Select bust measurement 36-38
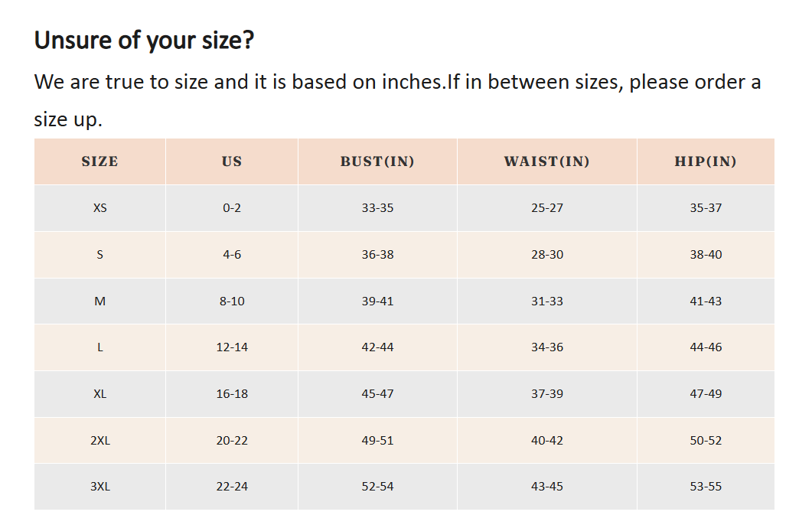 377,255
